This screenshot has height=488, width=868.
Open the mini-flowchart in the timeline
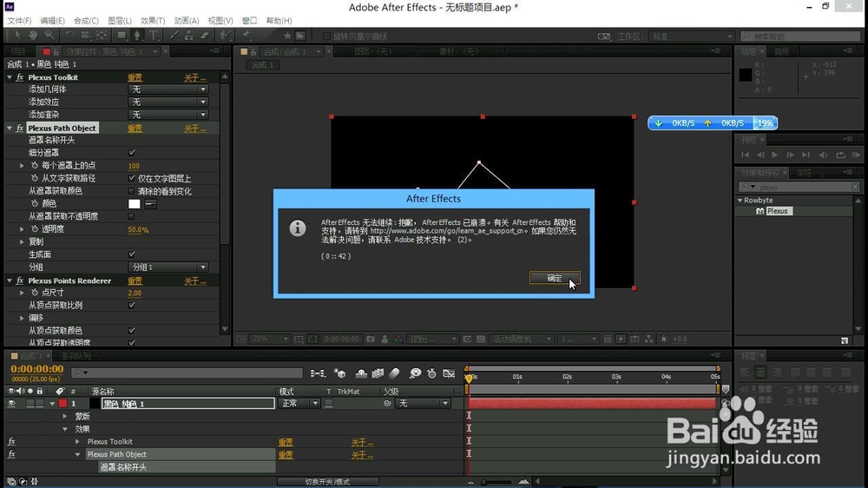coord(317,373)
